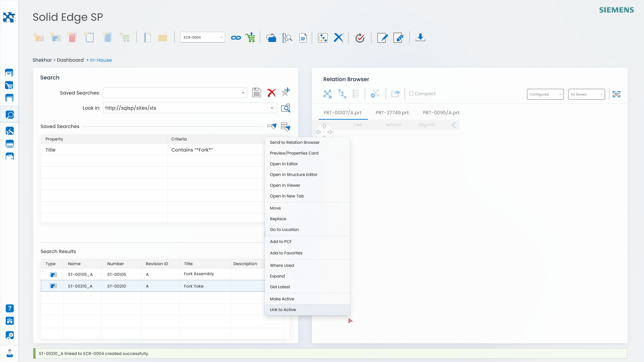Switch to PRT-0095/A.prt tab

tap(441, 113)
